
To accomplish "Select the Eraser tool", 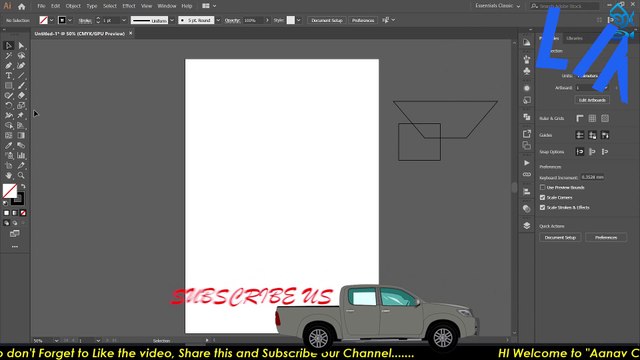I will pos(21,96).
